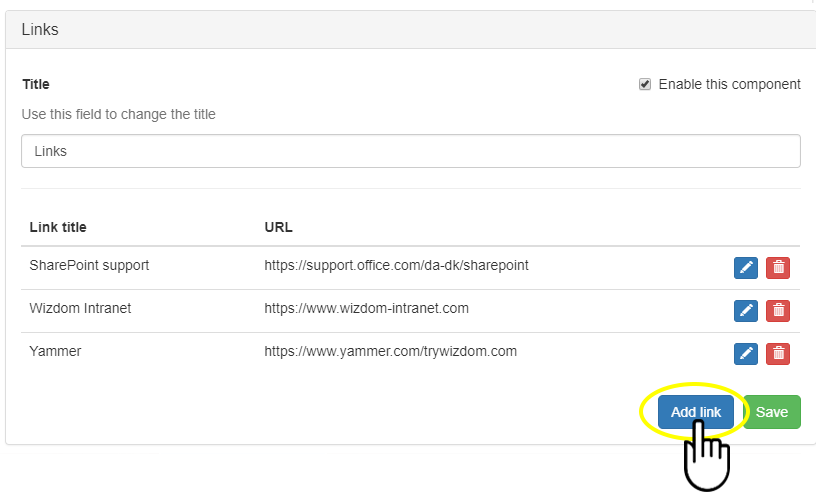This screenshot has height=492, width=816.
Task: Select the SharePoint support title cell
Action: click(89, 266)
